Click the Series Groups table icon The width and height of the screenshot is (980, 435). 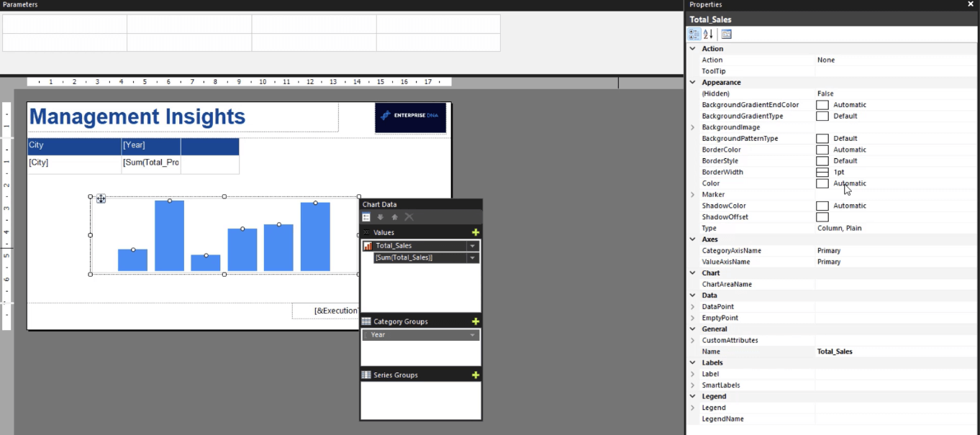click(366, 375)
